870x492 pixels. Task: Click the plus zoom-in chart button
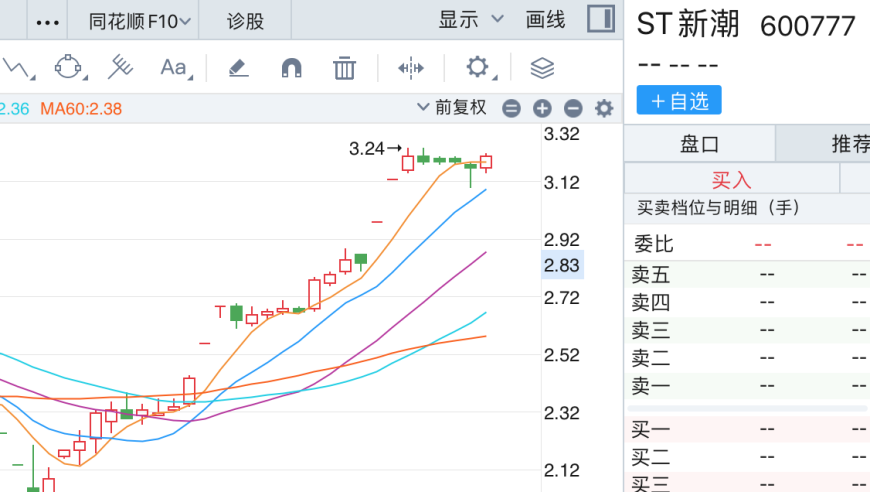coord(542,109)
